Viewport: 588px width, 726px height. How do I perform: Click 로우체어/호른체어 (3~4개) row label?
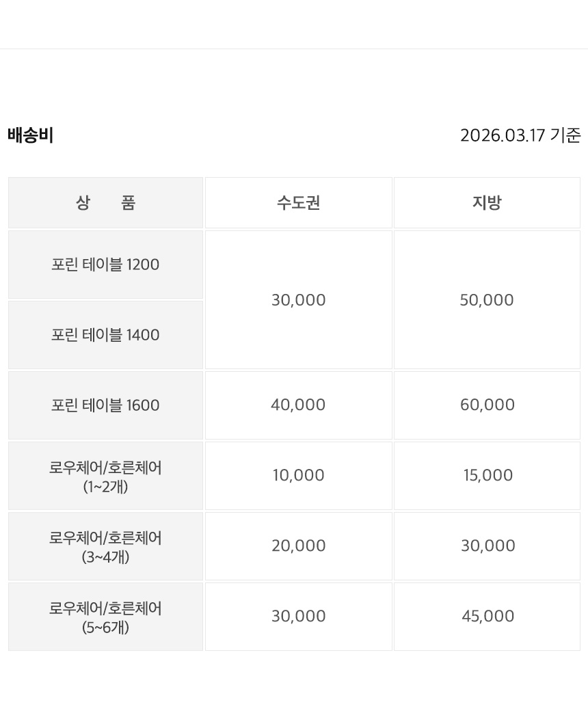[105, 546]
